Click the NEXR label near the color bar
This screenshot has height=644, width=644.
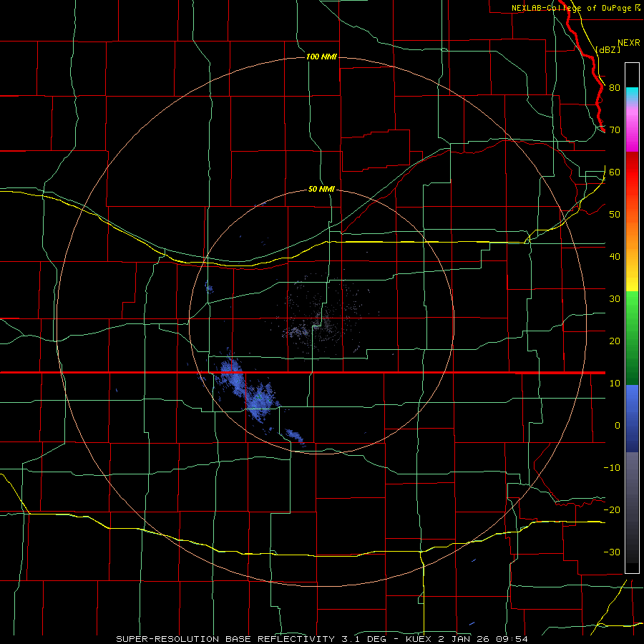629,43
